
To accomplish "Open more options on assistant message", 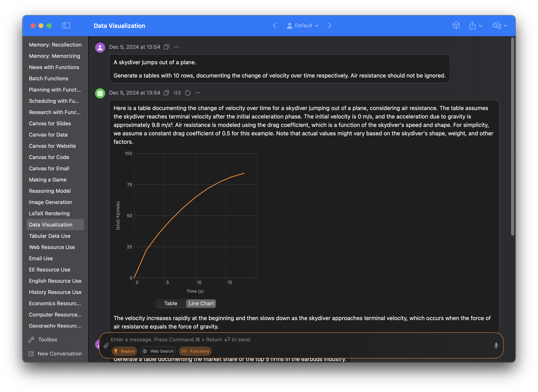I will [198, 93].
